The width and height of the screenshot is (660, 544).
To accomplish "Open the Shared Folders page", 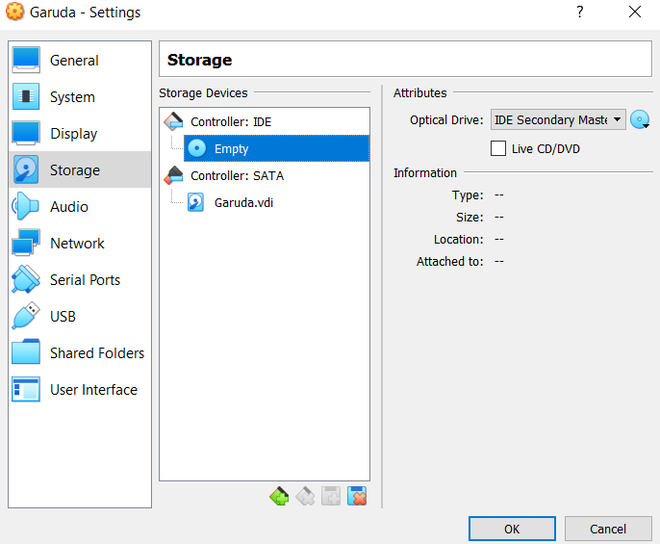I will 97,354.
